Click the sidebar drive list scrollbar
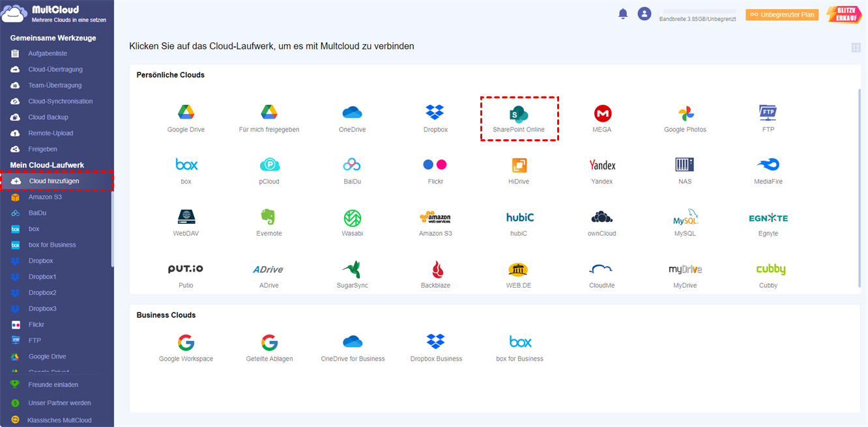This screenshot has height=427, width=868. click(112, 228)
